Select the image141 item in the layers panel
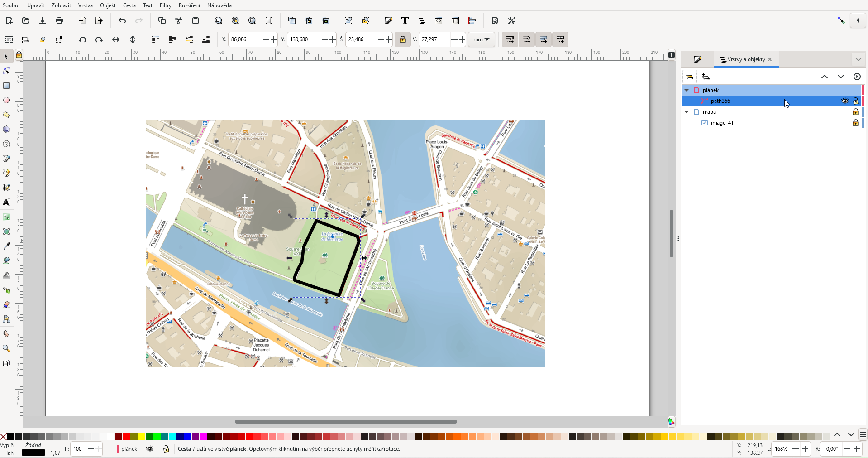 coord(722,123)
